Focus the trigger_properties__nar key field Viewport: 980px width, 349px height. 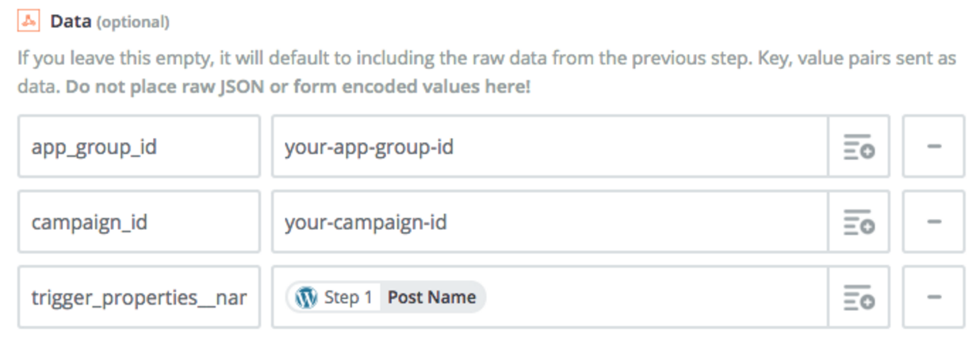point(139,297)
